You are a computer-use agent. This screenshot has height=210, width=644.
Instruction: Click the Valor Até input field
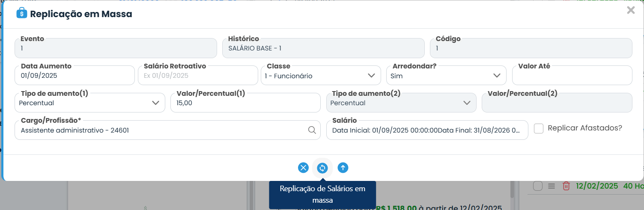572,76
